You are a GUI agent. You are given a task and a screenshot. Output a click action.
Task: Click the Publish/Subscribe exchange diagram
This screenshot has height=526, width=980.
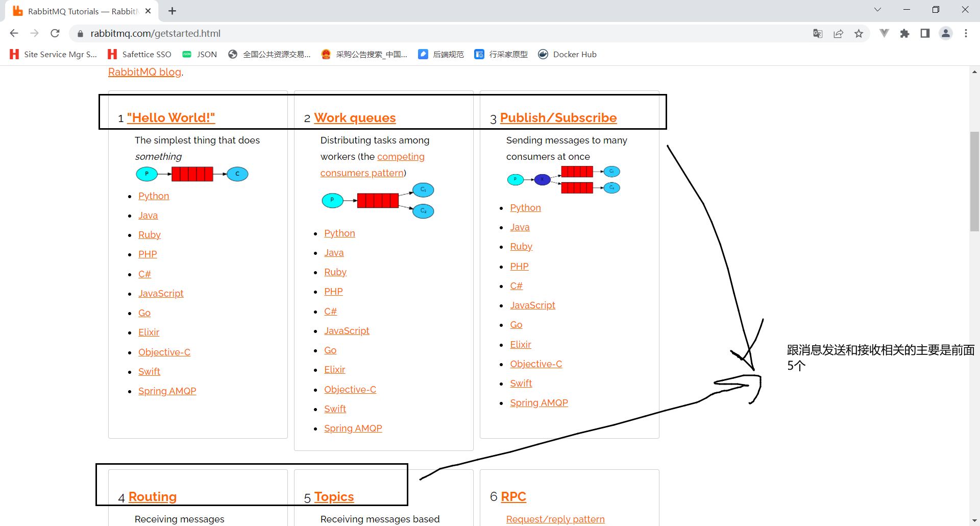[563, 179]
